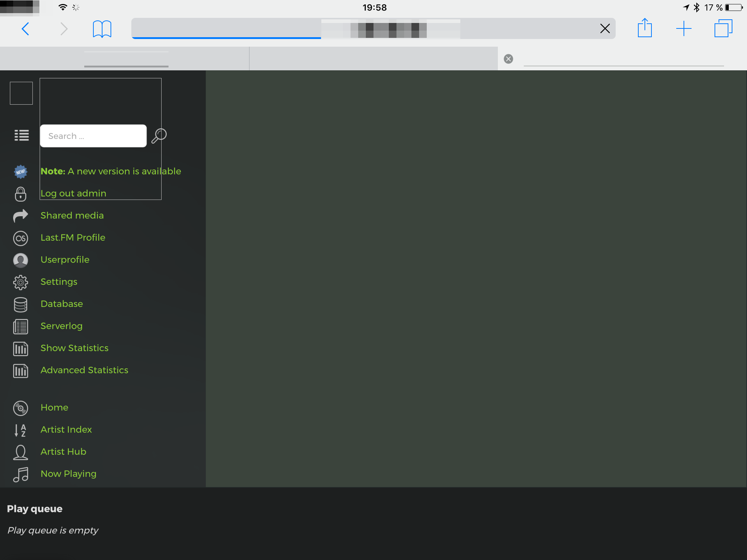Viewport: 747px width, 560px height.
Task: Click the blue NEW version badge icon
Action: click(x=20, y=172)
